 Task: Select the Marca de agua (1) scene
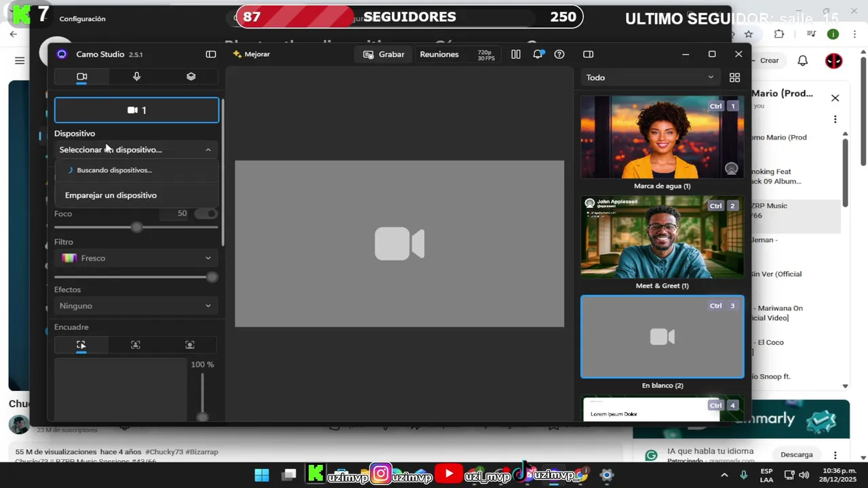pos(663,138)
